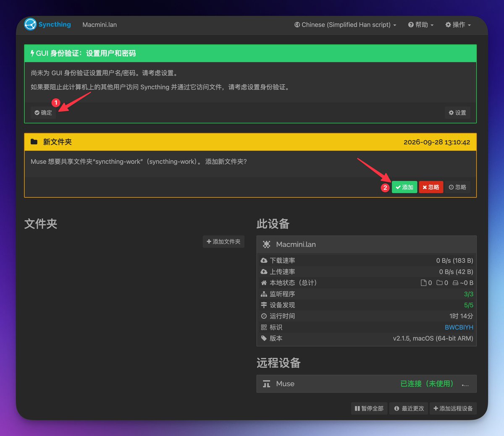504x436 pixels.
Task: Click the 设置 button in authentication notice
Action: (x=457, y=112)
